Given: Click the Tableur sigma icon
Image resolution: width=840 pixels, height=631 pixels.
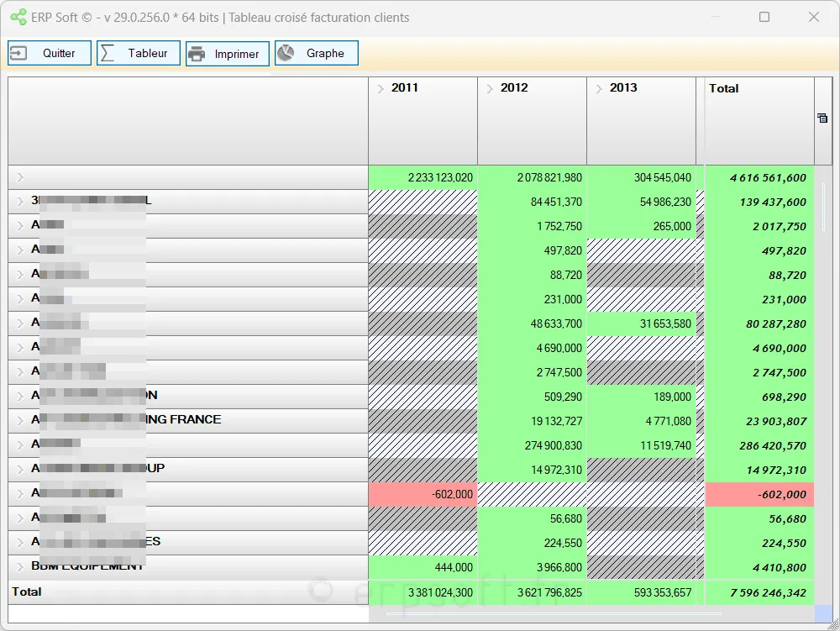Looking at the screenshot, I should 108,53.
